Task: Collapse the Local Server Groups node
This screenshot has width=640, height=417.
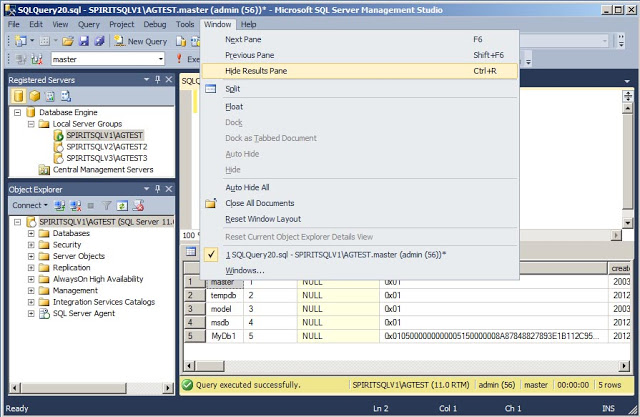Action: click(31, 124)
